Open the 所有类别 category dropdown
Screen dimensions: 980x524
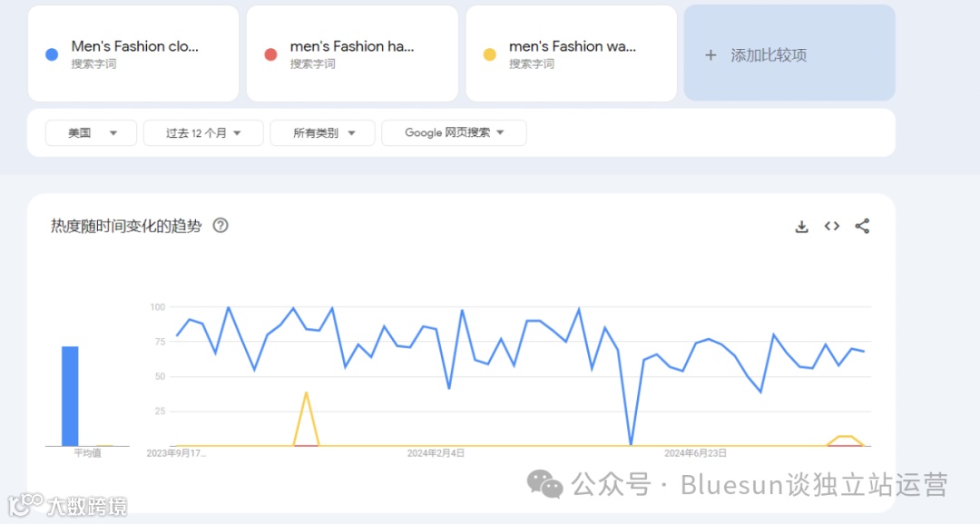(322, 133)
